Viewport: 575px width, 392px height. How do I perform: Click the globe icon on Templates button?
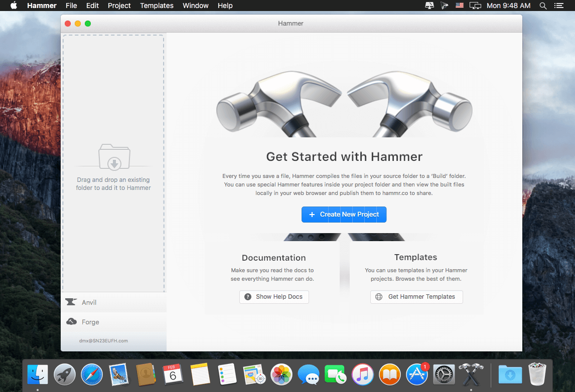(x=379, y=297)
